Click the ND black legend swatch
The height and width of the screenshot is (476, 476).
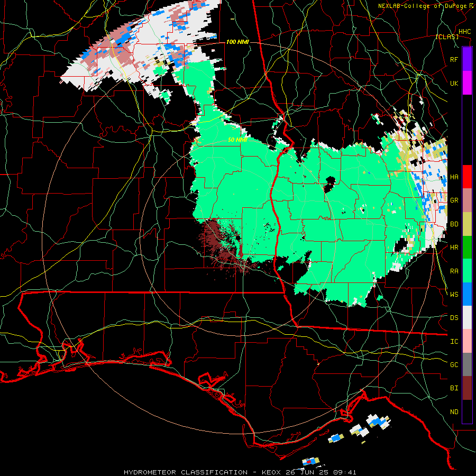tap(467, 411)
